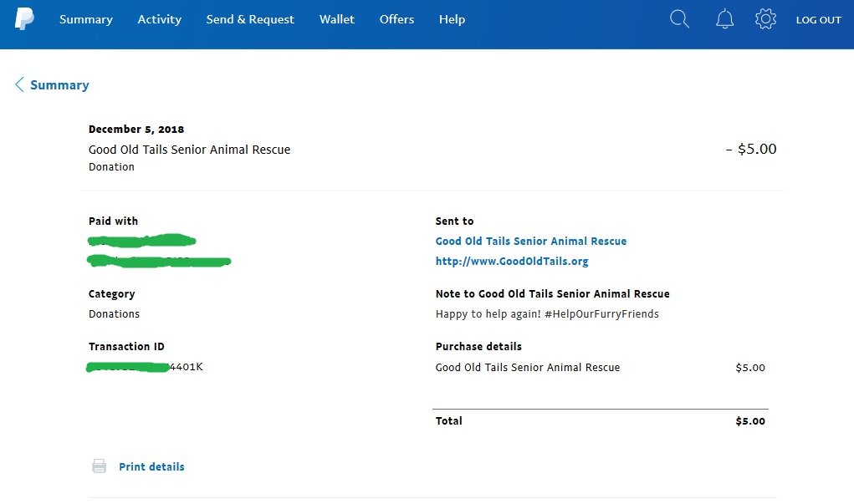Open the Wallet menu item
This screenshot has width=854, height=504.
(x=336, y=19)
